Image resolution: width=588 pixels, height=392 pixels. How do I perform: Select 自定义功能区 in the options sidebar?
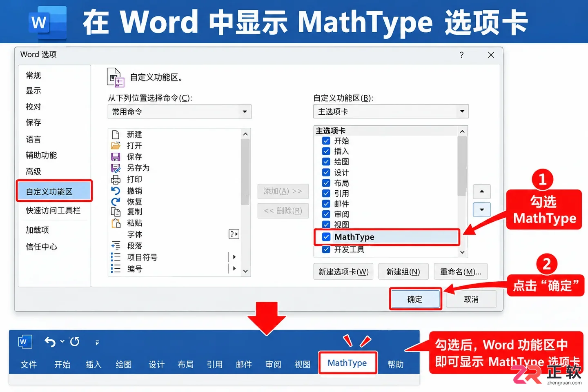[x=54, y=191]
